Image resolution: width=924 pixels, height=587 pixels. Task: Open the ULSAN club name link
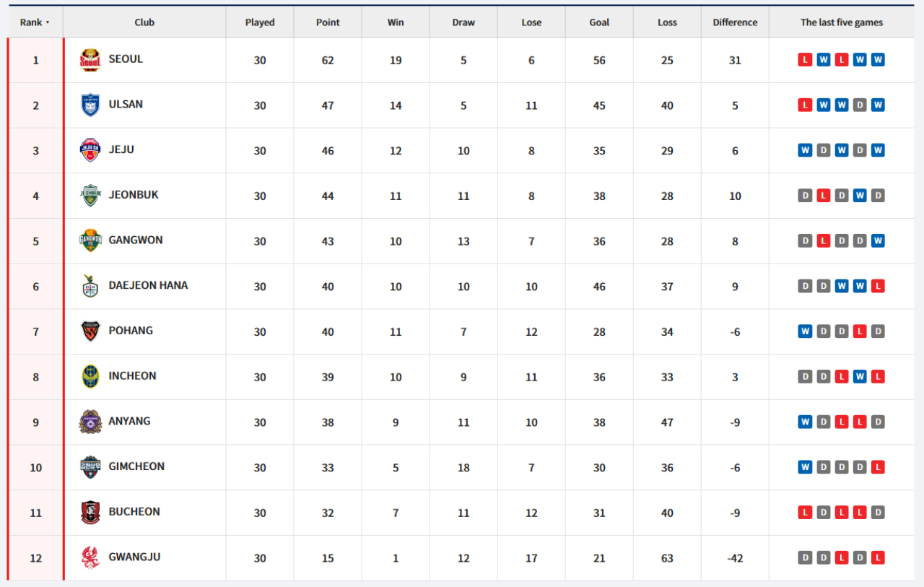click(126, 105)
